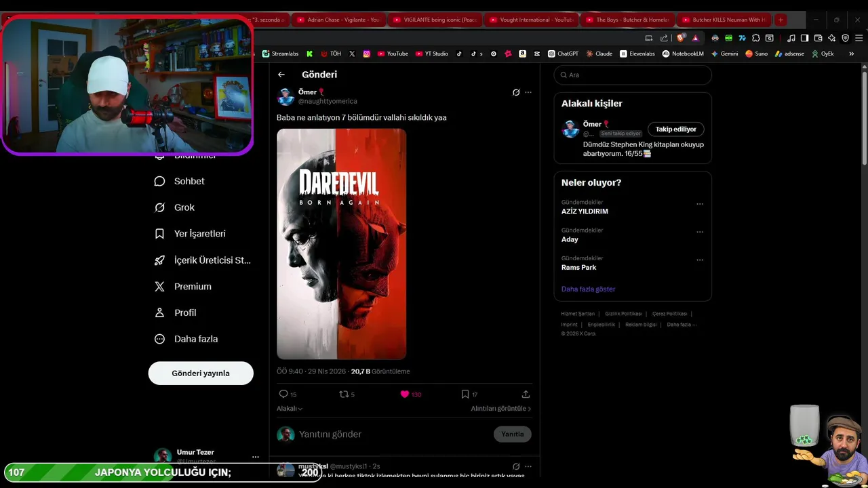Open Grok in the left sidebar
Viewport: 868px width, 488px height.
pos(175,207)
